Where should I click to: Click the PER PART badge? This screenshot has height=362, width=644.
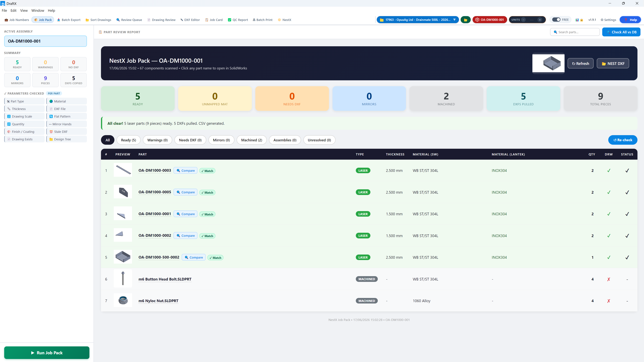click(x=54, y=93)
